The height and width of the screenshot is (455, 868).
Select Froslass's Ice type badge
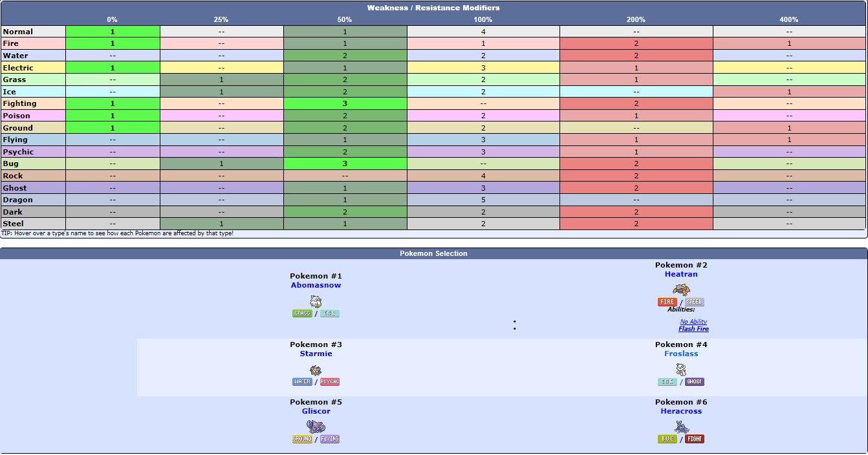point(667,382)
